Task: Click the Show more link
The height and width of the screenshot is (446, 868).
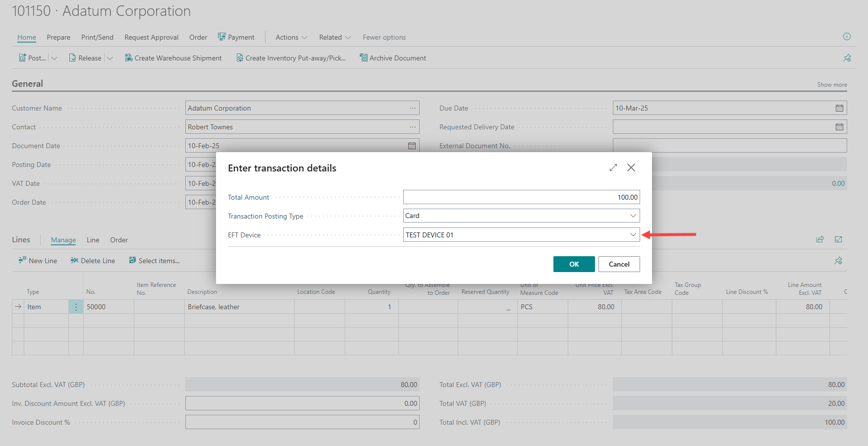Action: point(832,85)
